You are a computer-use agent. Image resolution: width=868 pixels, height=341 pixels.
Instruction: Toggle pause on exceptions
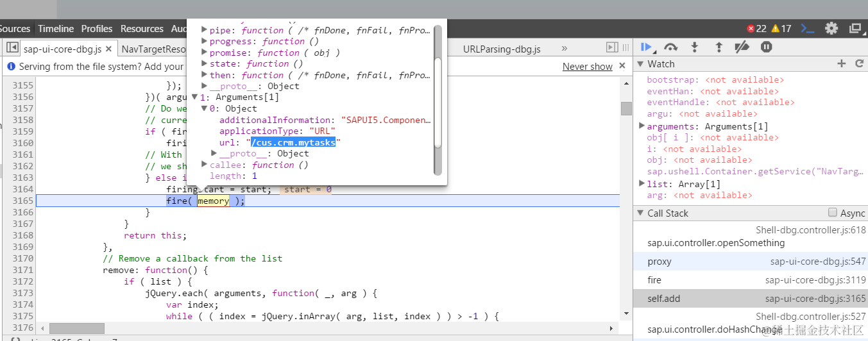[766, 47]
